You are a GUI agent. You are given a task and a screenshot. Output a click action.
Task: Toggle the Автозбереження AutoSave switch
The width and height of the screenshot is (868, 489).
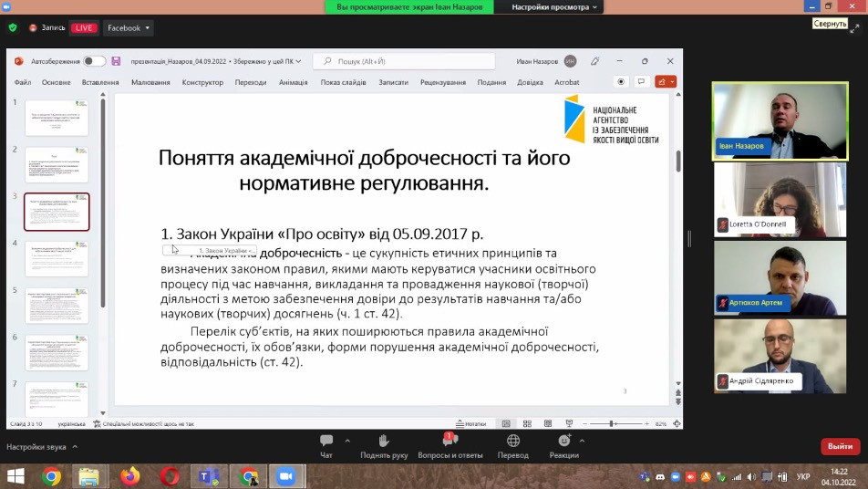tap(94, 61)
